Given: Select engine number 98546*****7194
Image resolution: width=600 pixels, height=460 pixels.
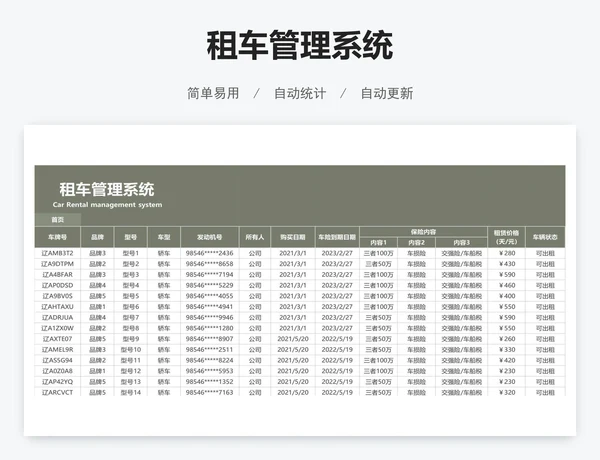Looking at the screenshot, I should (210, 275).
